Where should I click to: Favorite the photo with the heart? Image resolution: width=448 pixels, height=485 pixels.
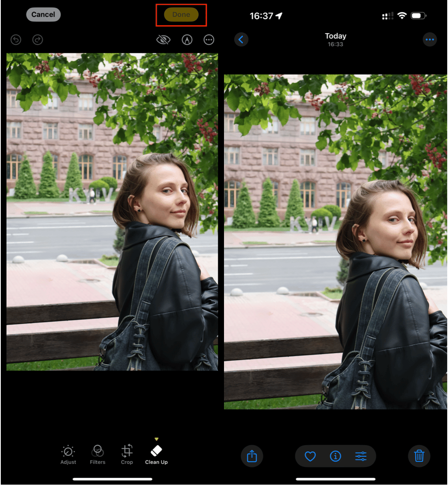tap(310, 456)
